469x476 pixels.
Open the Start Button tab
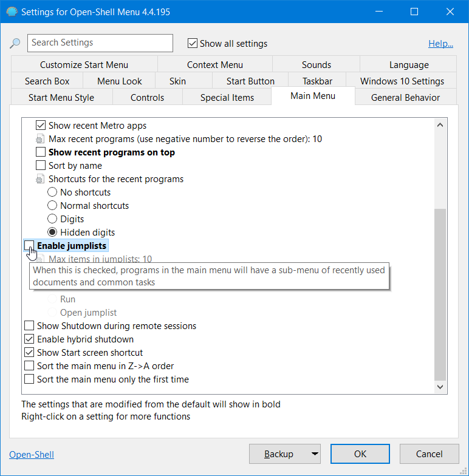tap(250, 81)
